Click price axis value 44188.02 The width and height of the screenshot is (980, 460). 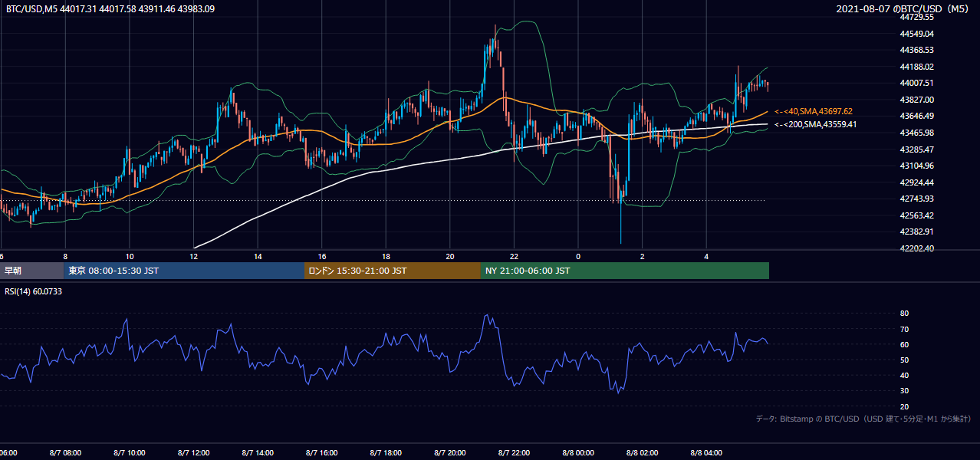tap(916, 67)
